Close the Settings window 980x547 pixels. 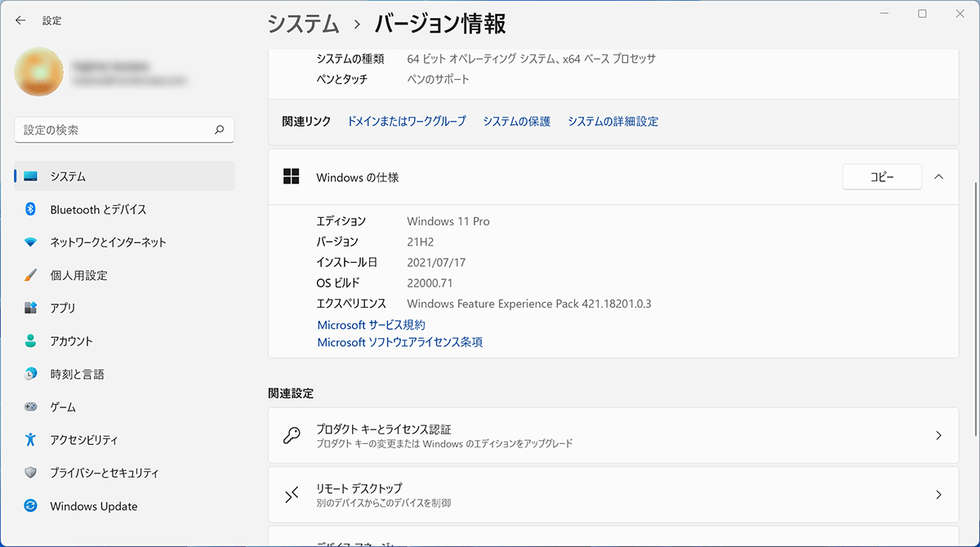pos(959,14)
